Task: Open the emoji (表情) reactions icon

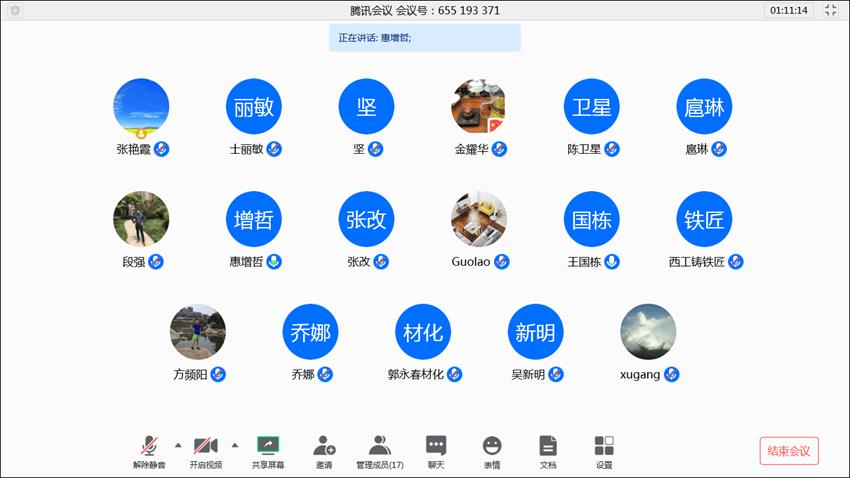Action: click(492, 446)
